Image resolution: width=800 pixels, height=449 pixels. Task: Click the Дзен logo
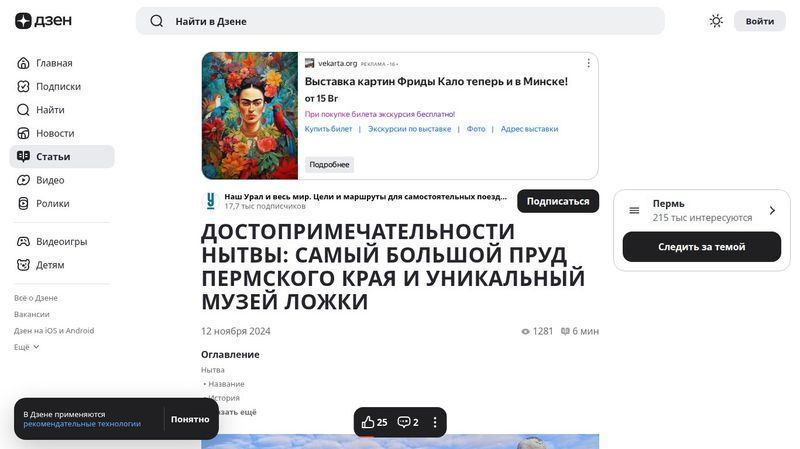coord(43,21)
